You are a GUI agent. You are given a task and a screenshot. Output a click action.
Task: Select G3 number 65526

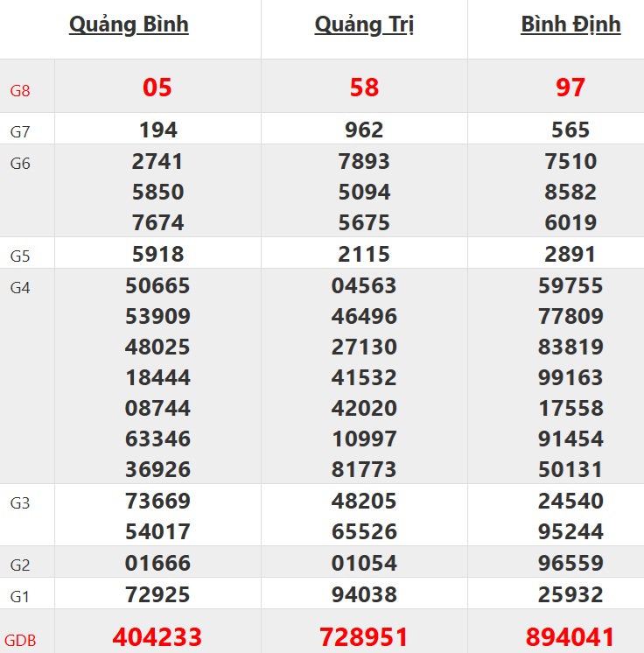coord(364,531)
